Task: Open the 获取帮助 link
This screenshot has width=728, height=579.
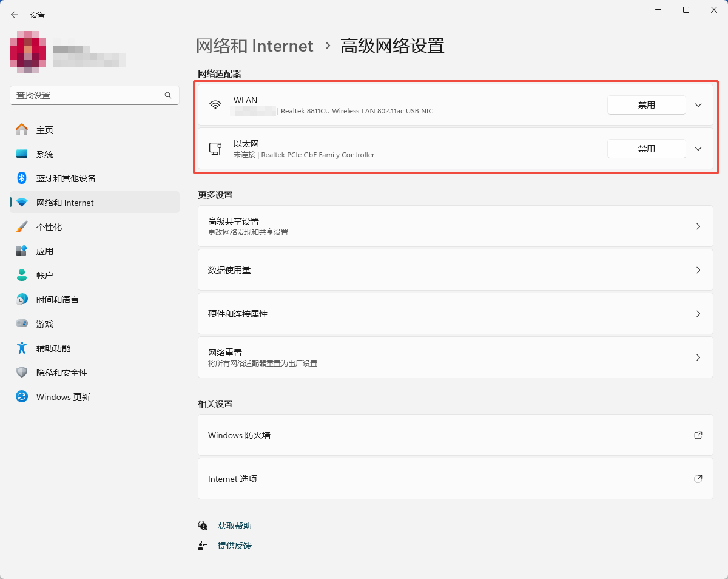Action: 234,526
